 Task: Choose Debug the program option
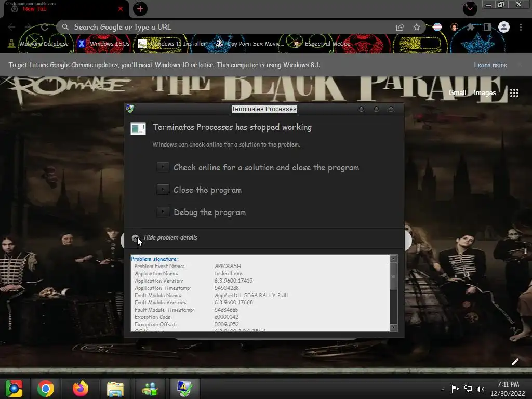coord(201,212)
